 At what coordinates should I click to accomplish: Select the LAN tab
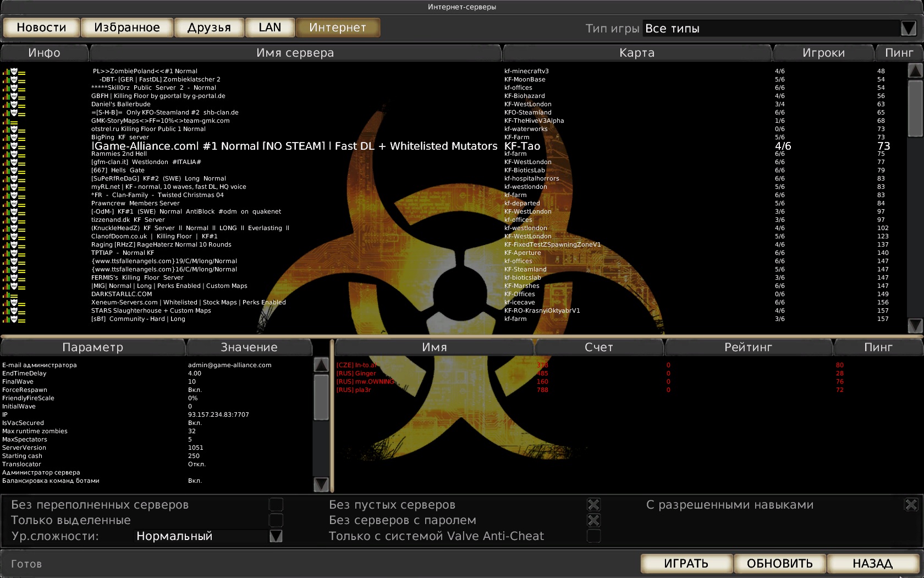(269, 28)
